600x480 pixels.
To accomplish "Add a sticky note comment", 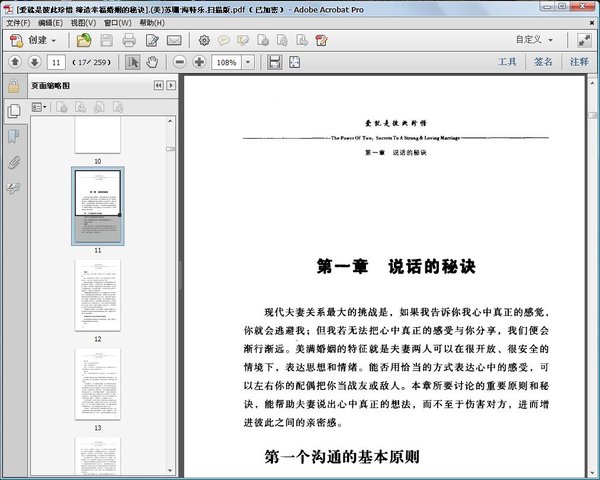I will 224,40.
